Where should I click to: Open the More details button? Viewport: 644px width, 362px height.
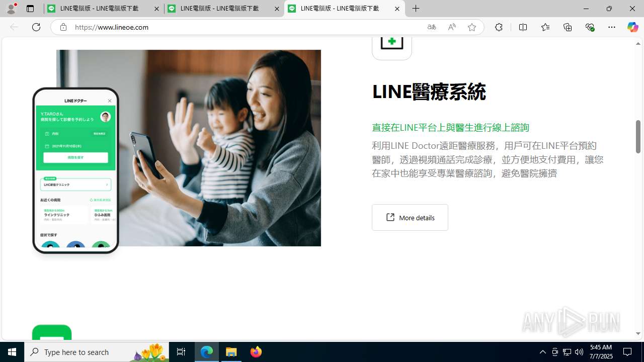tap(410, 217)
